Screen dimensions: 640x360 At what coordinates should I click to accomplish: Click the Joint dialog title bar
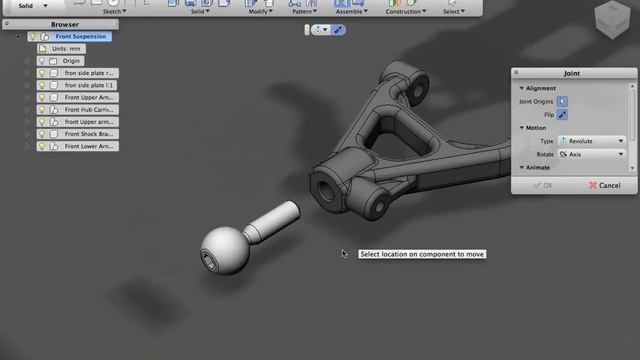[x=574, y=73]
